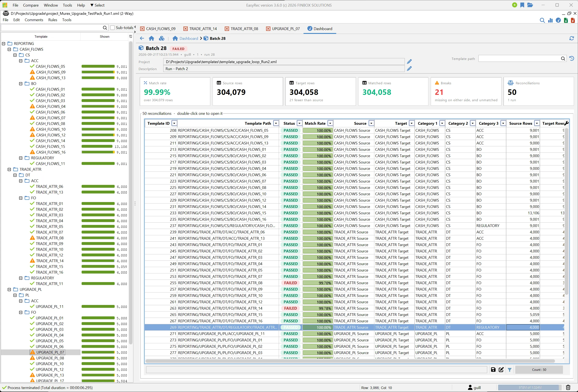The height and width of the screenshot is (392, 578).
Task: Click the guill user icon in status bar
Action: (470, 387)
